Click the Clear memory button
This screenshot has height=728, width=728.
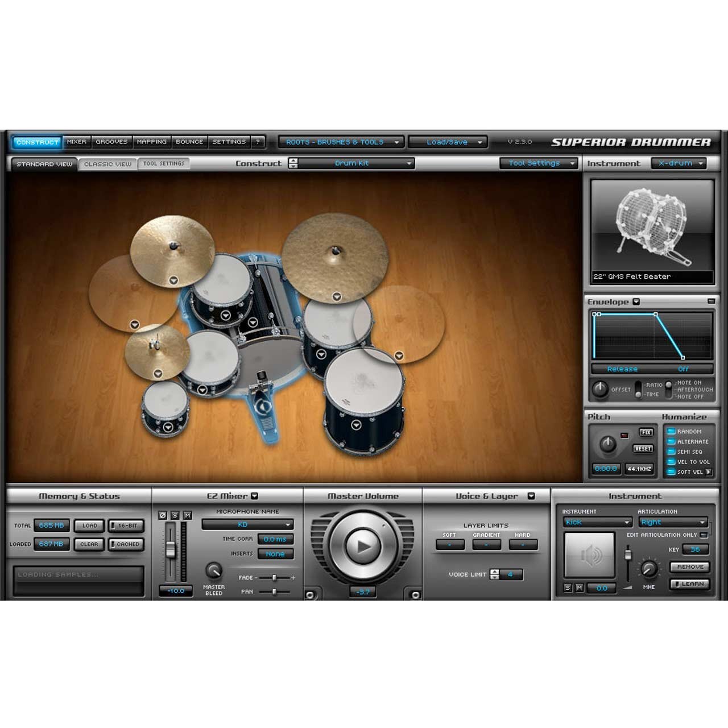coord(89,544)
